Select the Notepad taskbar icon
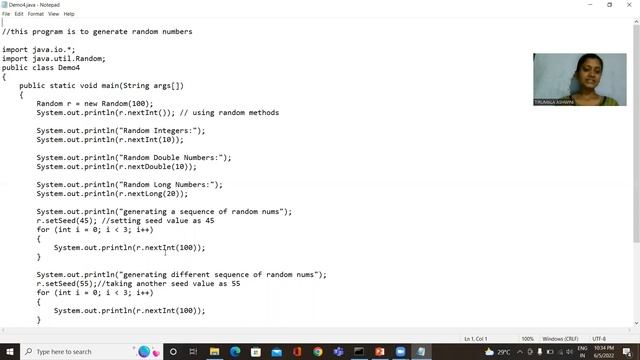 click(421, 351)
